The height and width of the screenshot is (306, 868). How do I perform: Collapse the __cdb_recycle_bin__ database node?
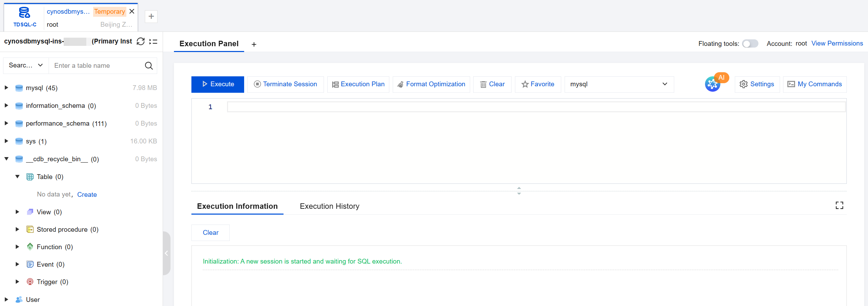click(x=7, y=159)
